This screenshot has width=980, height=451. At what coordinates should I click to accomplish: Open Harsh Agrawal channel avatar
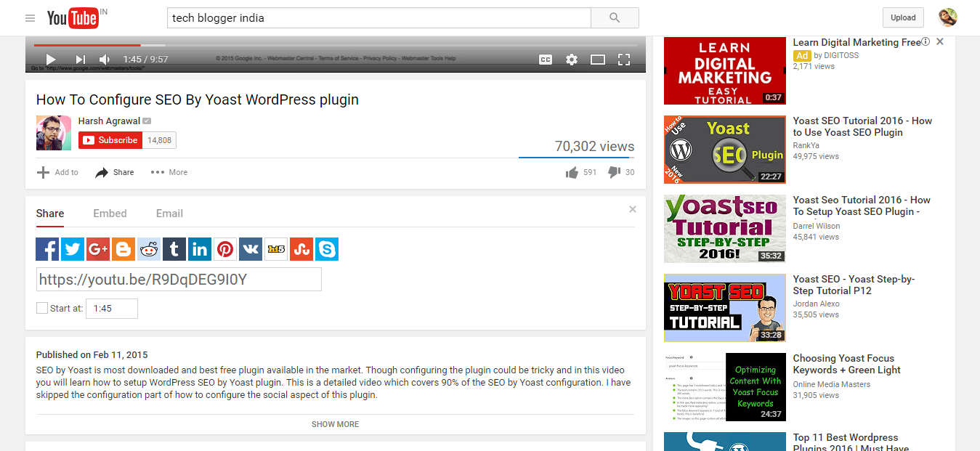[x=54, y=133]
